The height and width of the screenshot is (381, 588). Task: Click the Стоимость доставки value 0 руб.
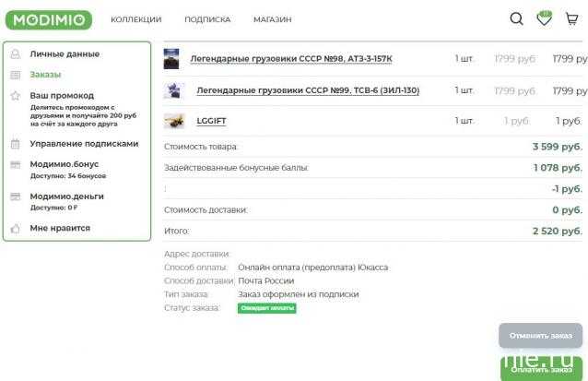click(568, 209)
